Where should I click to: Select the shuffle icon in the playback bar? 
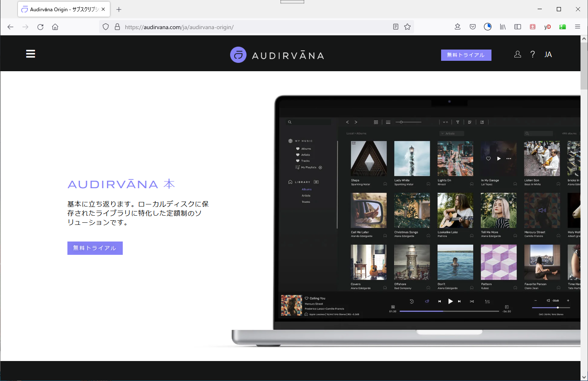click(473, 301)
